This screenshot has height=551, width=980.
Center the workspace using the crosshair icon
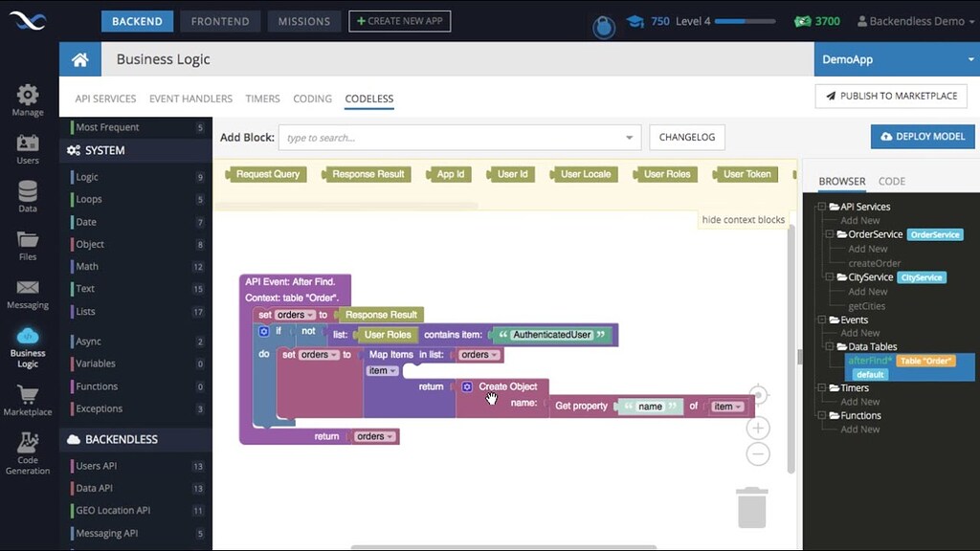coord(758,395)
